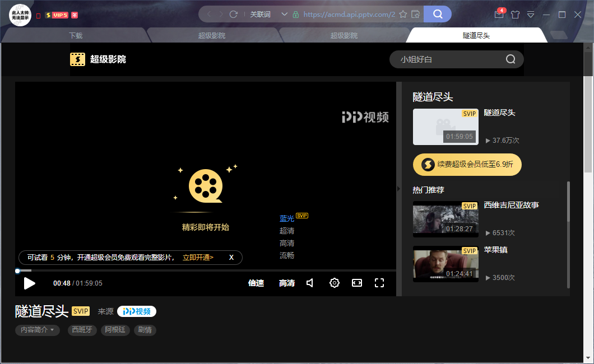Reload the page with the refresh icon
Viewport: 594px width, 364px height.
tap(234, 14)
